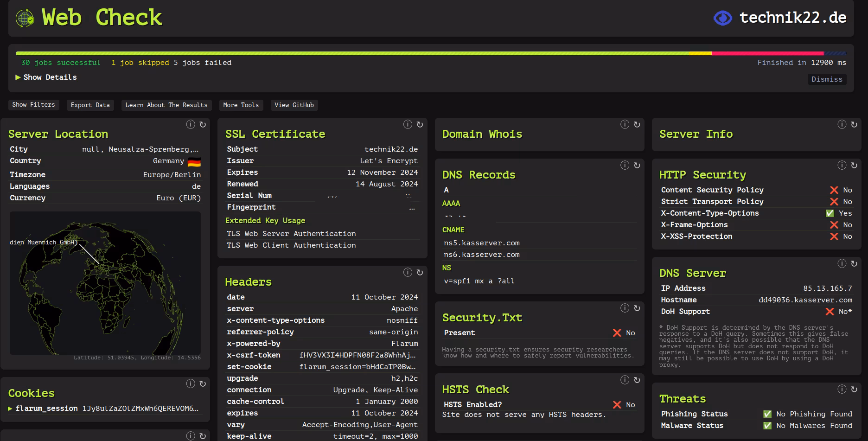Refresh the DNS Server card
The height and width of the screenshot is (441, 868).
[854, 263]
